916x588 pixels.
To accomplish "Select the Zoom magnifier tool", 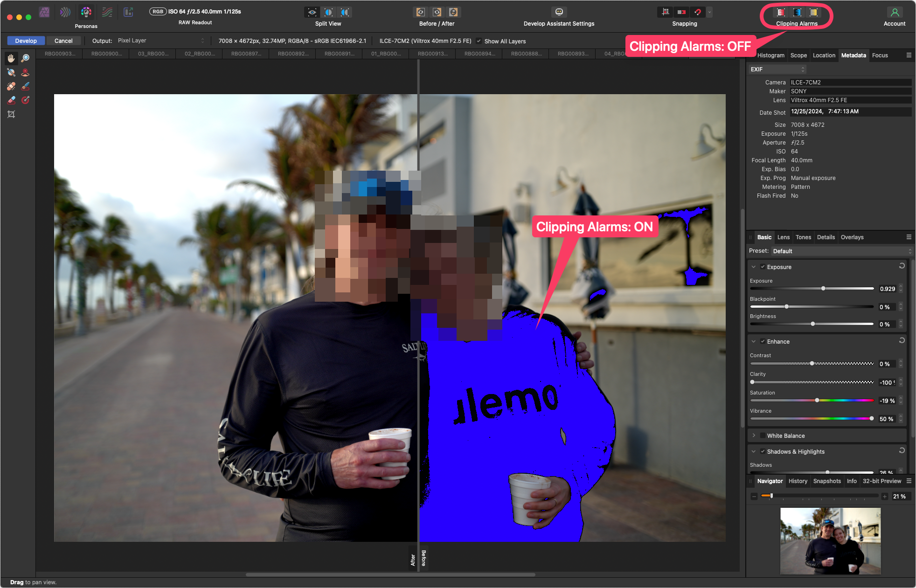I will (x=26, y=58).
